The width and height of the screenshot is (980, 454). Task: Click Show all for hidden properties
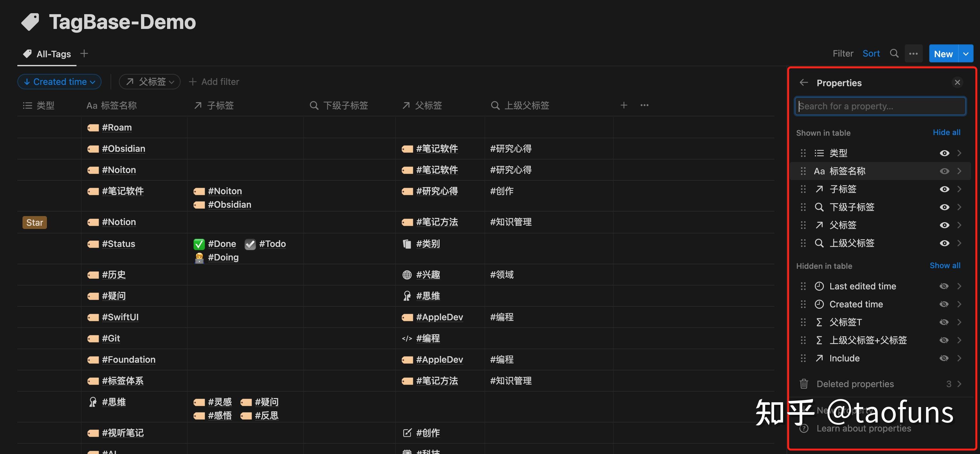click(x=945, y=265)
